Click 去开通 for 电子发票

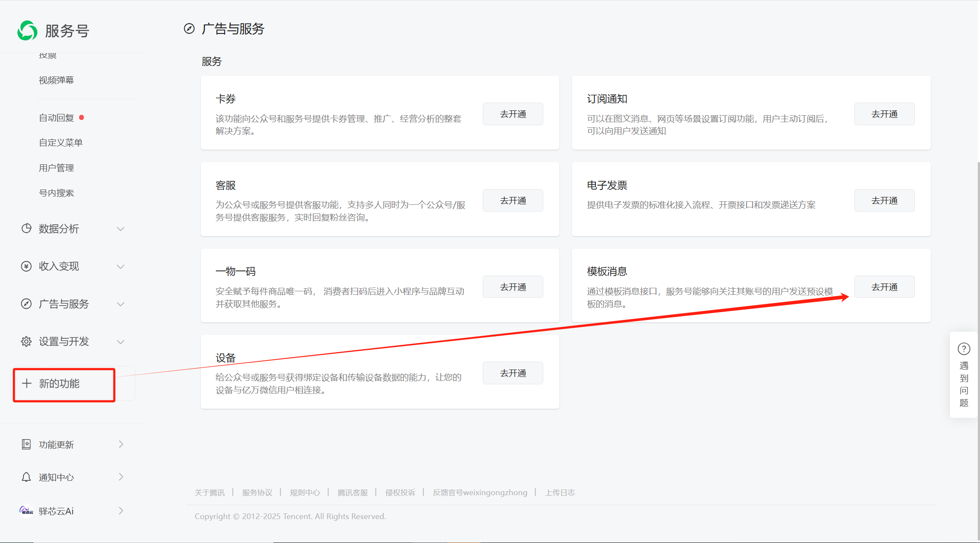[x=884, y=200]
